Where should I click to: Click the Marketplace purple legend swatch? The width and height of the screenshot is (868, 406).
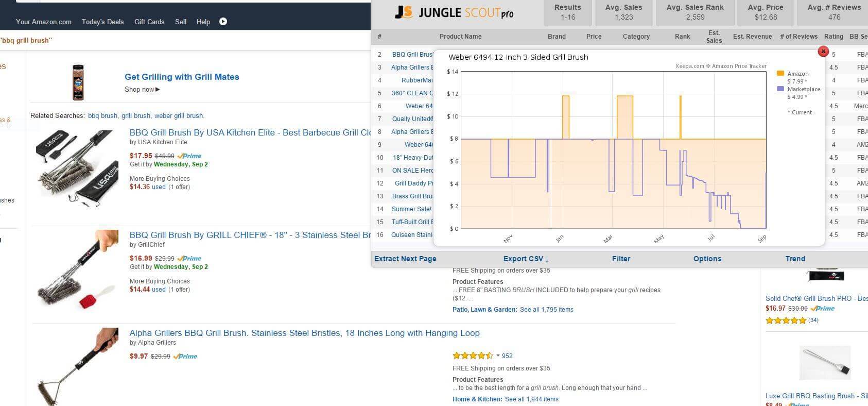(780, 89)
